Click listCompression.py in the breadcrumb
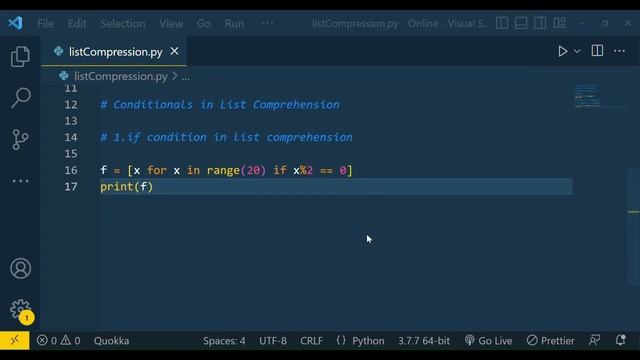 [120, 76]
